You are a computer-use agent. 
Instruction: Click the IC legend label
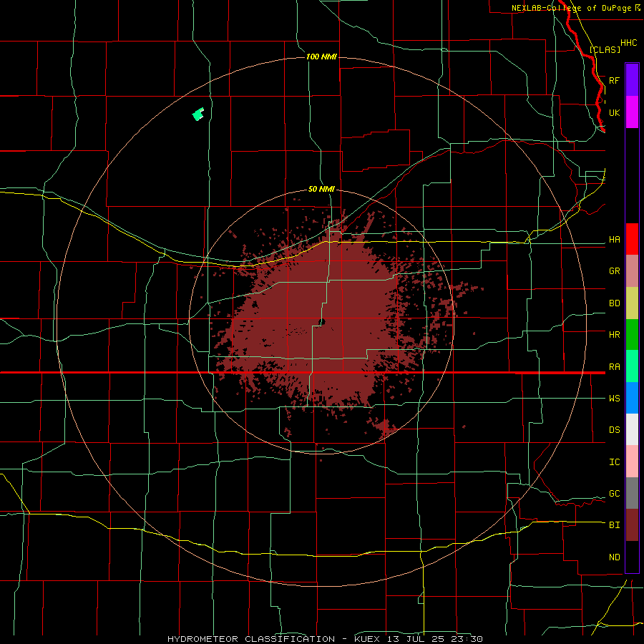[614, 462]
